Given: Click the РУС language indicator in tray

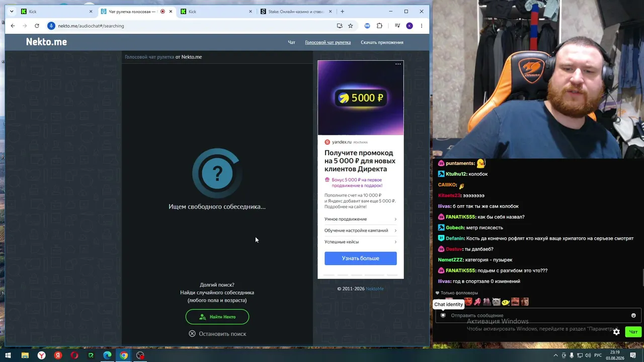Looking at the screenshot, I should pyautogui.click(x=598, y=355).
